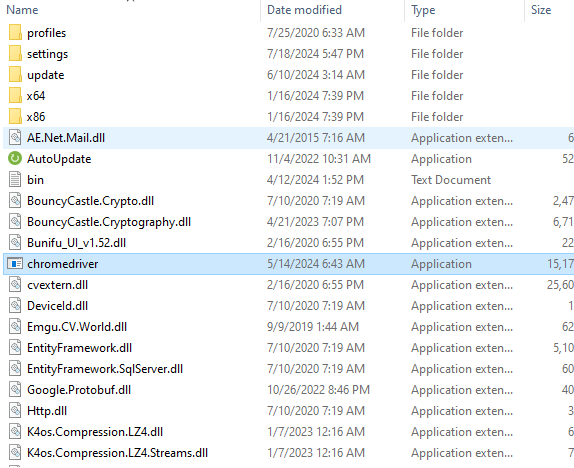Click the EntityFramework.dll file icon
Image resolution: width=574 pixels, height=468 pixels.
[15, 348]
